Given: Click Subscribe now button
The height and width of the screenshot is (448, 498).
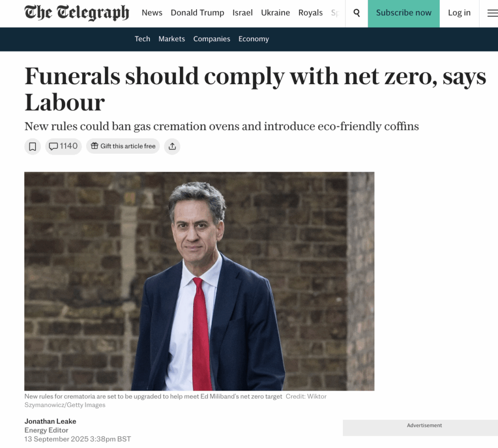Looking at the screenshot, I should [404, 13].
